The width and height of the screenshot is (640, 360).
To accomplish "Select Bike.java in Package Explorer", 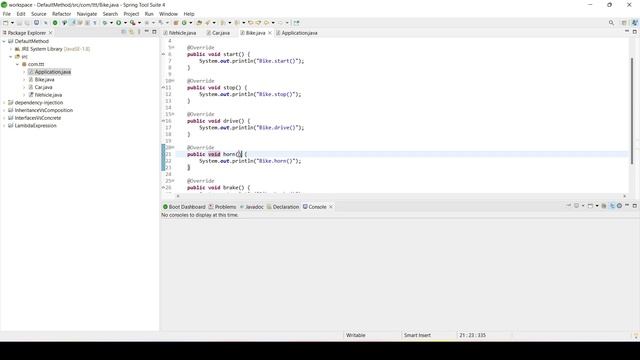I will pos(44,80).
